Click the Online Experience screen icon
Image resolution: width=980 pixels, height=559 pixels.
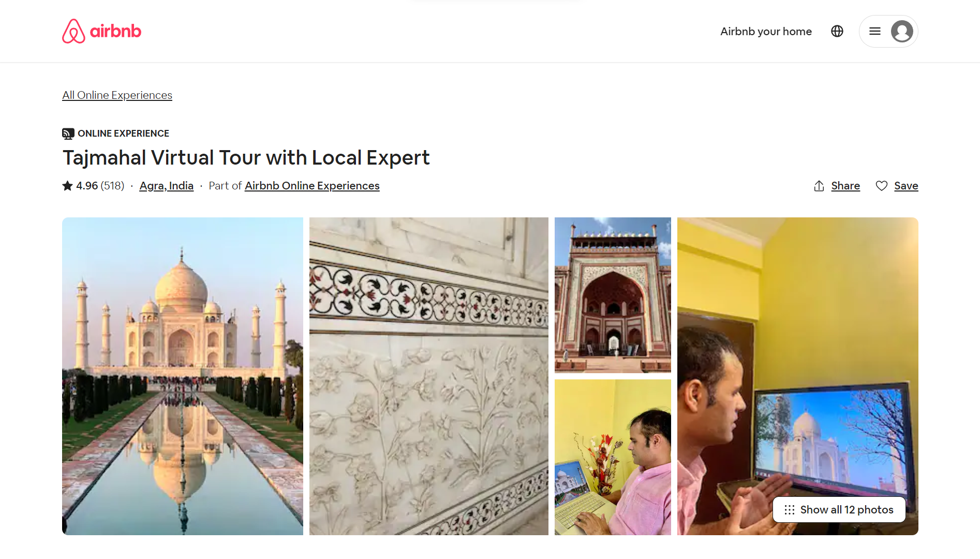click(68, 134)
